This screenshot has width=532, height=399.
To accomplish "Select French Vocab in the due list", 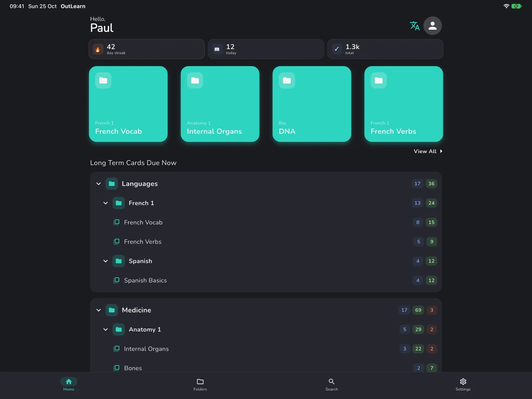I will tap(266, 222).
